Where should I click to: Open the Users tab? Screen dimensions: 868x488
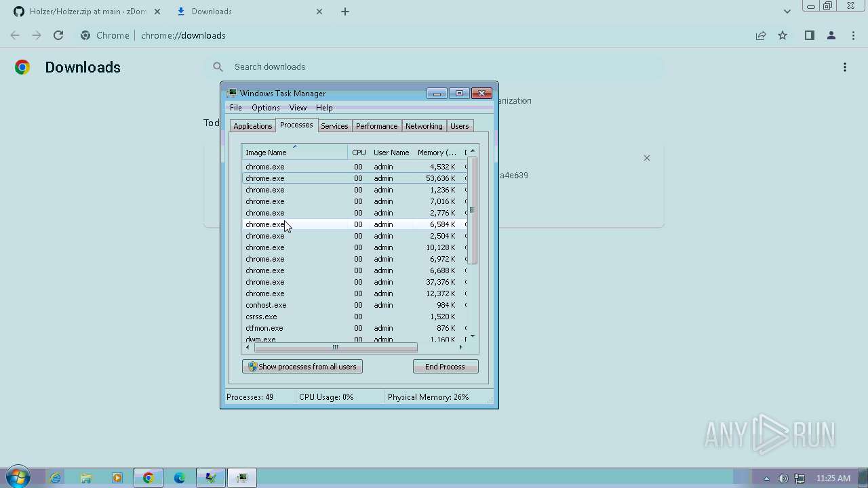tap(460, 126)
